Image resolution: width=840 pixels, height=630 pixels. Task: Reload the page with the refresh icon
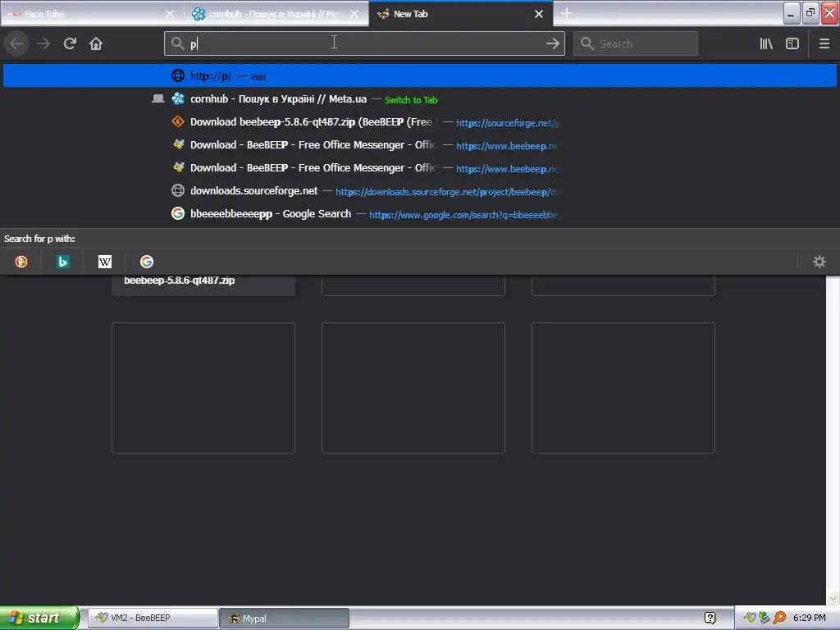[70, 43]
